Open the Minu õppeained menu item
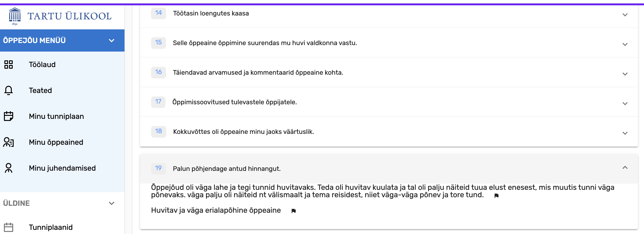 62,142
